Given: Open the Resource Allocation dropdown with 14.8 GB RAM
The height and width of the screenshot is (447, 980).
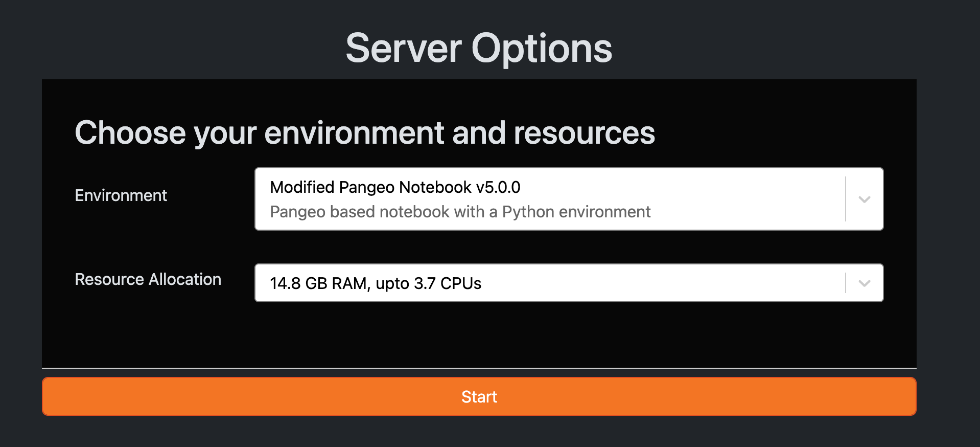Looking at the screenshot, I should (569, 283).
